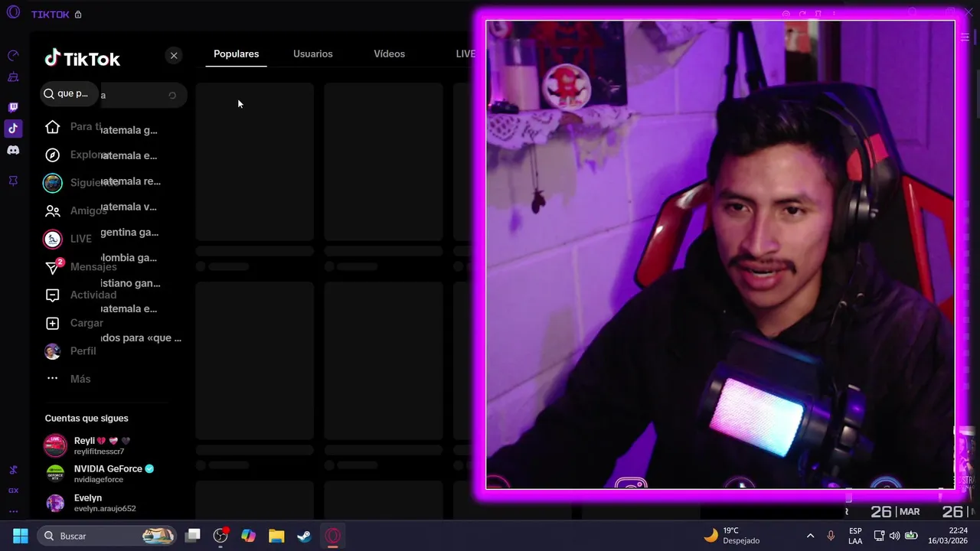
Task: Switch to the Vídeos tab
Action: pos(389,54)
